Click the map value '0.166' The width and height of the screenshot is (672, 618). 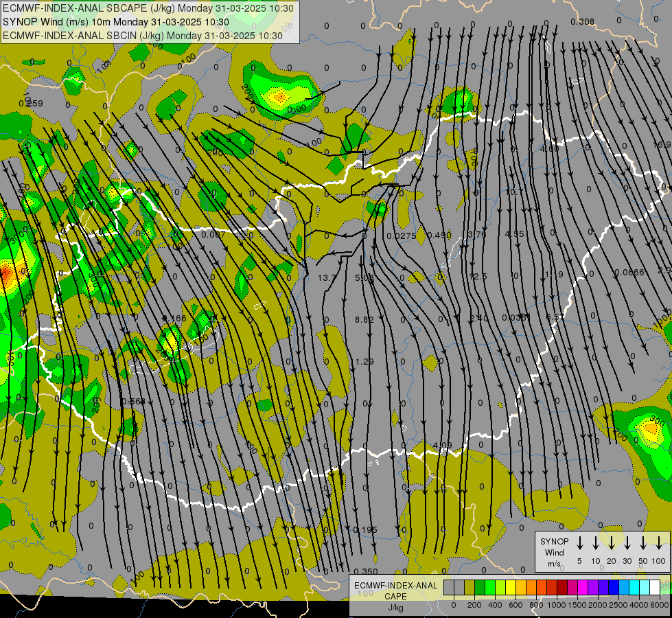tap(175, 318)
